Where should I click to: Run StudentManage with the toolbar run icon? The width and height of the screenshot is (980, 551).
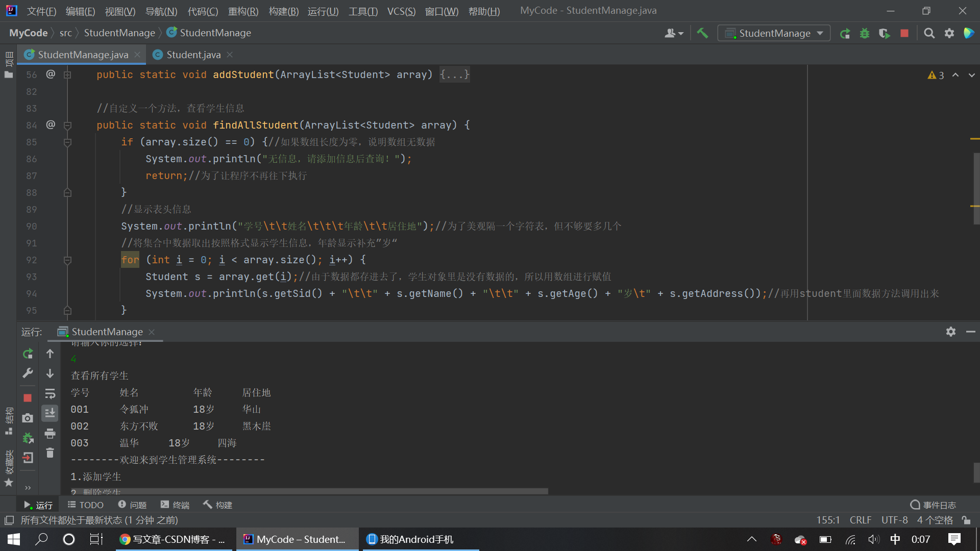click(x=845, y=33)
